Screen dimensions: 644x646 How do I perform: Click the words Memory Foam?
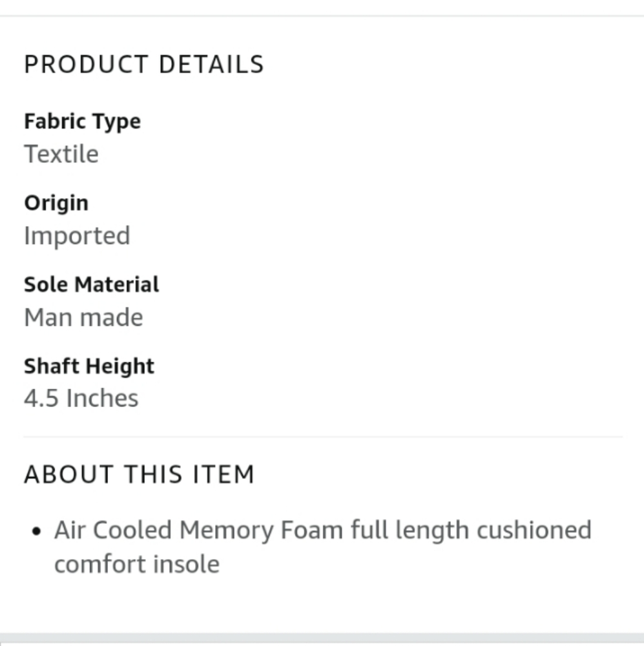click(261, 530)
